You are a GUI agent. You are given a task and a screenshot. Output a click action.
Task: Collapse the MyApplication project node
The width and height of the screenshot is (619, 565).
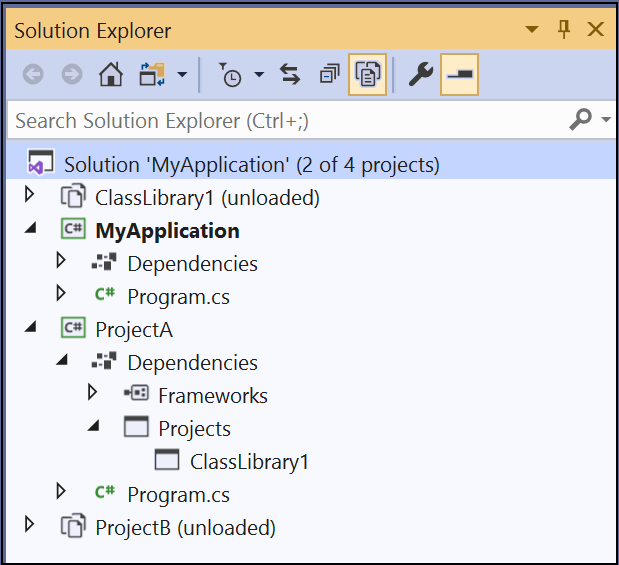31,228
